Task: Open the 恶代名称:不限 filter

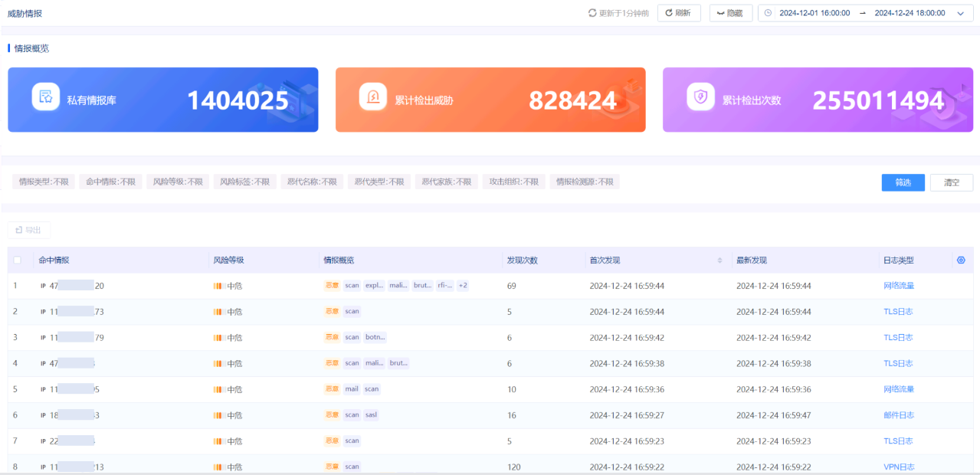Action: (313, 182)
